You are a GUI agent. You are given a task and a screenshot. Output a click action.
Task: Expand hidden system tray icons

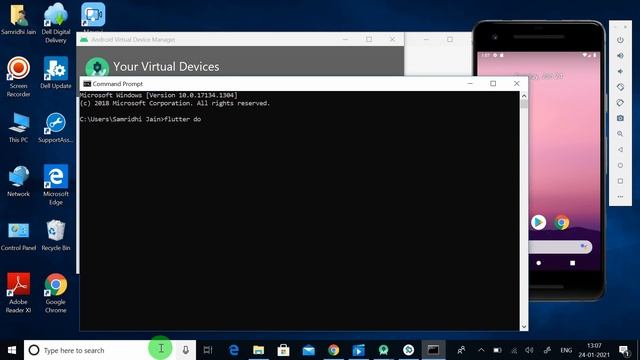pyautogui.click(x=481, y=350)
